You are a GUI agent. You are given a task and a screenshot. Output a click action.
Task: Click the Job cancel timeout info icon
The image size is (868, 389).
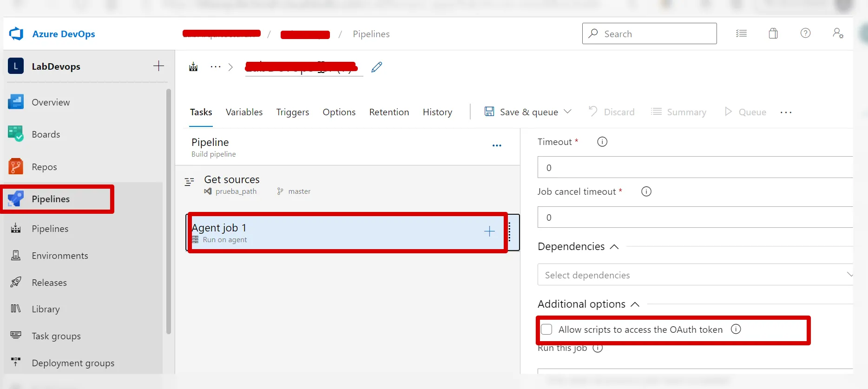[x=646, y=191]
